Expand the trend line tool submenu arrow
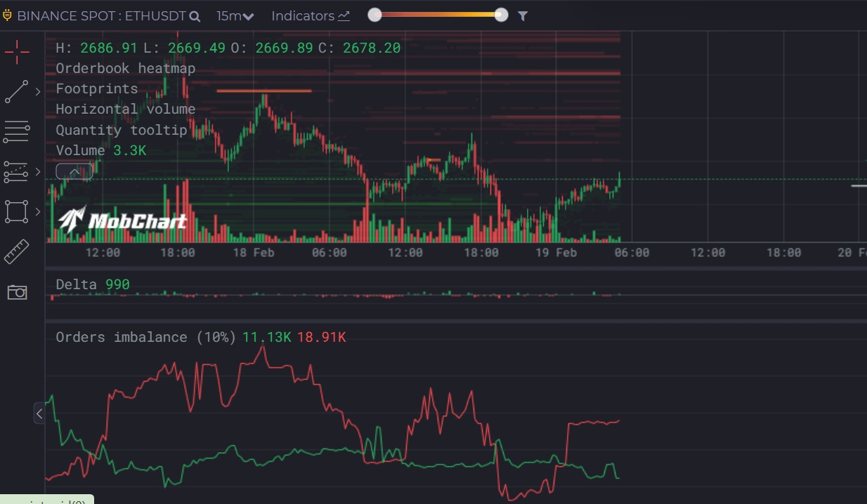 [x=38, y=92]
